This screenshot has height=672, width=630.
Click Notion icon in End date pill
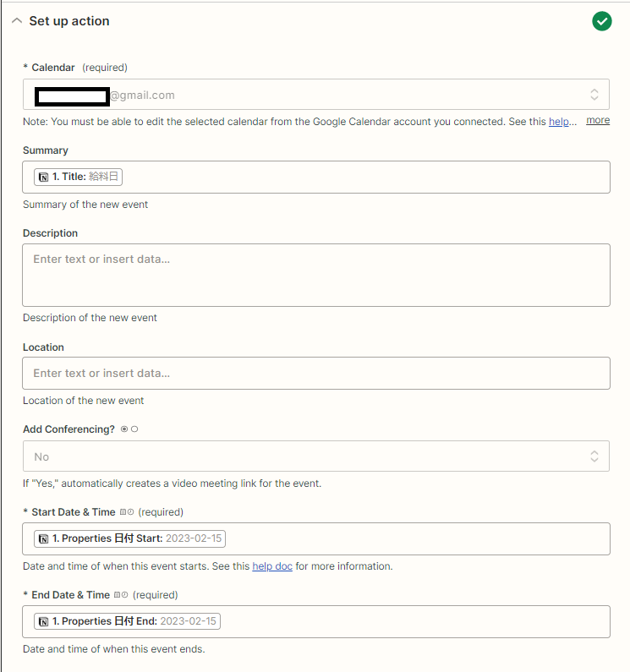point(44,621)
